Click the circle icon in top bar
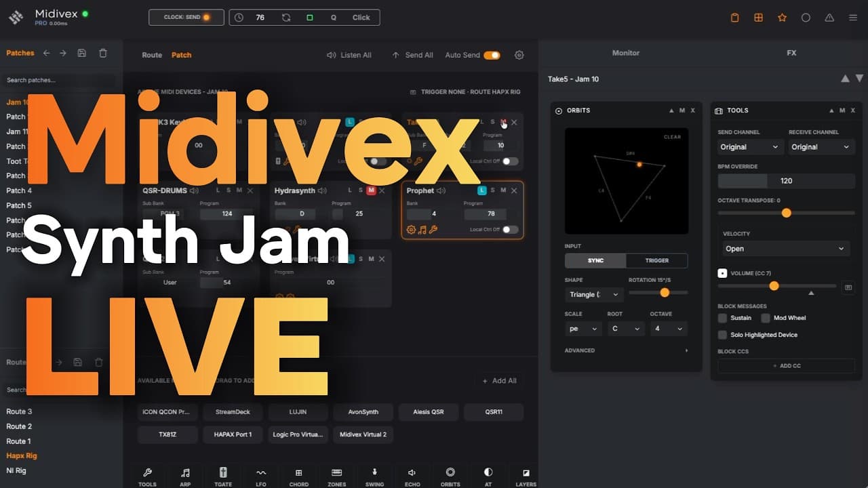The image size is (868, 488). pyautogui.click(x=806, y=18)
